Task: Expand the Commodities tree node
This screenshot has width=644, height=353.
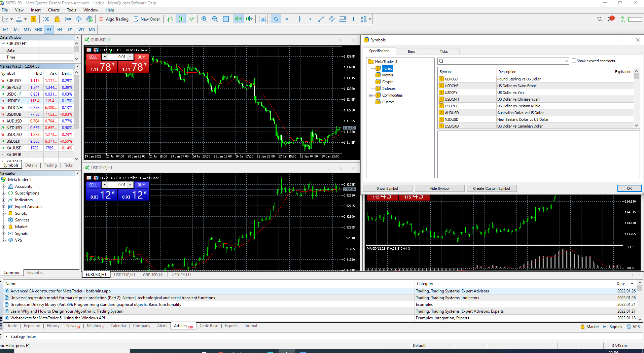Action: click(x=371, y=95)
